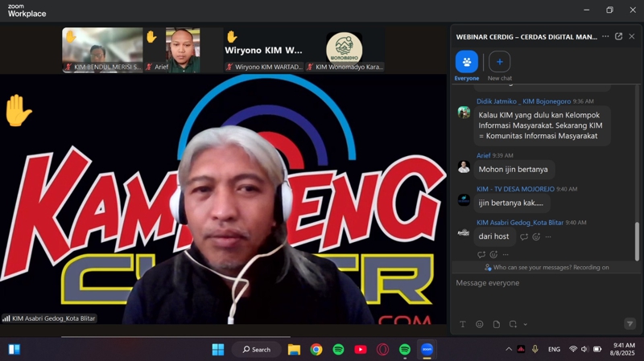
Task: Add reaction beside the 'dari host' bubble
Action: pos(536,236)
